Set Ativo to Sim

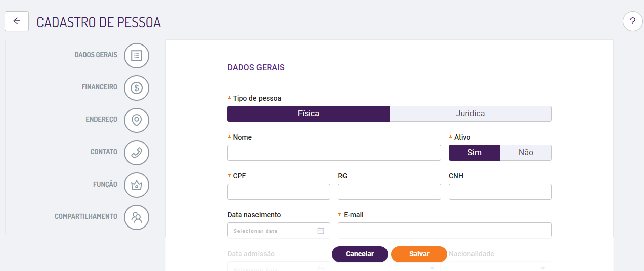(475, 153)
